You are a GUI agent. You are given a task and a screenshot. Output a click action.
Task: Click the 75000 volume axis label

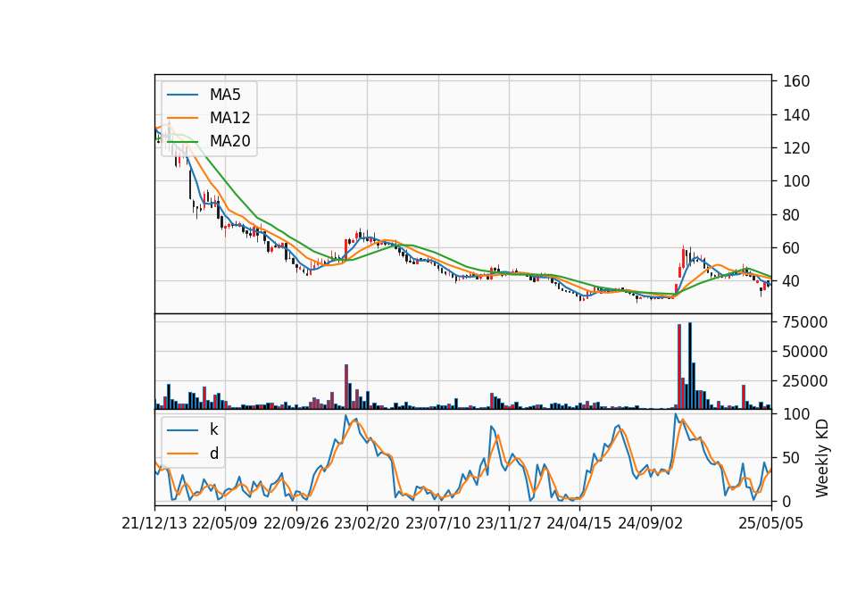805,322
